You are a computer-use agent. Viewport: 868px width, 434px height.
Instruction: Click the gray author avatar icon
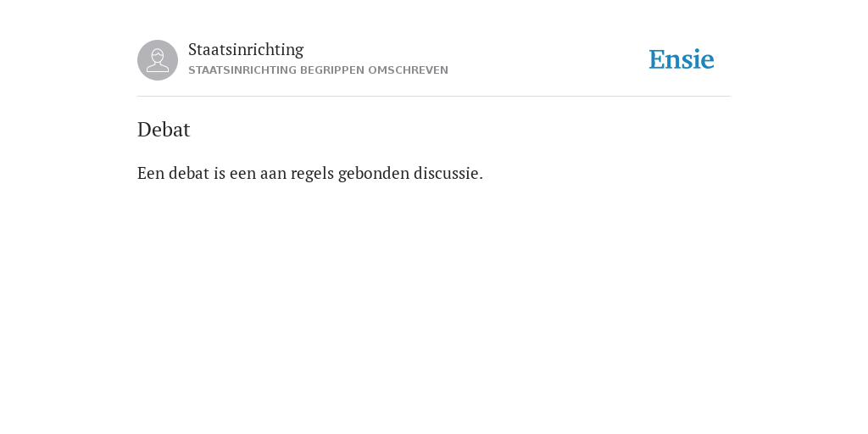(158, 60)
